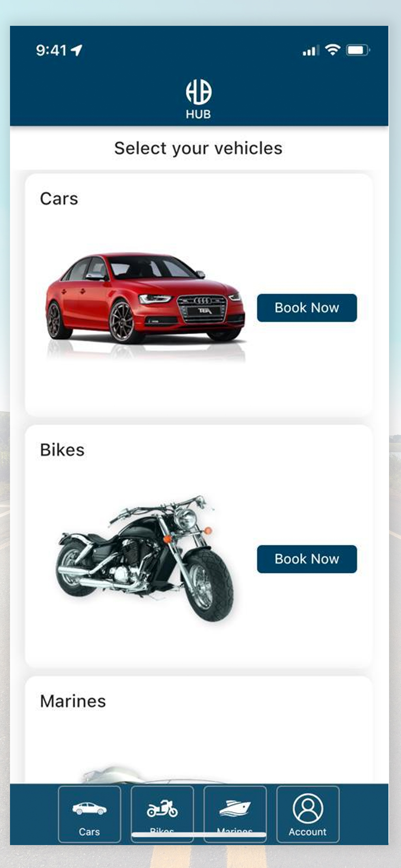The height and width of the screenshot is (868, 401).
Task: Open the Marines card heading
Action: coord(73,701)
